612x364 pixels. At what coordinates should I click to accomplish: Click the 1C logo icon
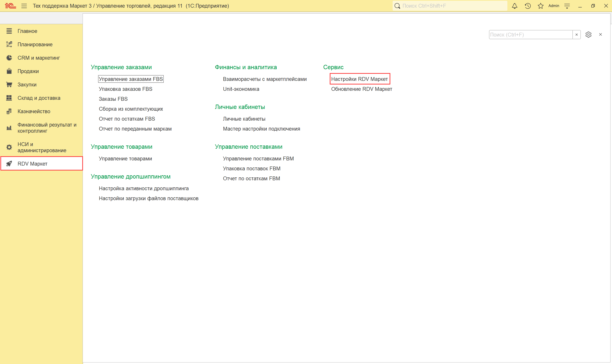coord(10,6)
